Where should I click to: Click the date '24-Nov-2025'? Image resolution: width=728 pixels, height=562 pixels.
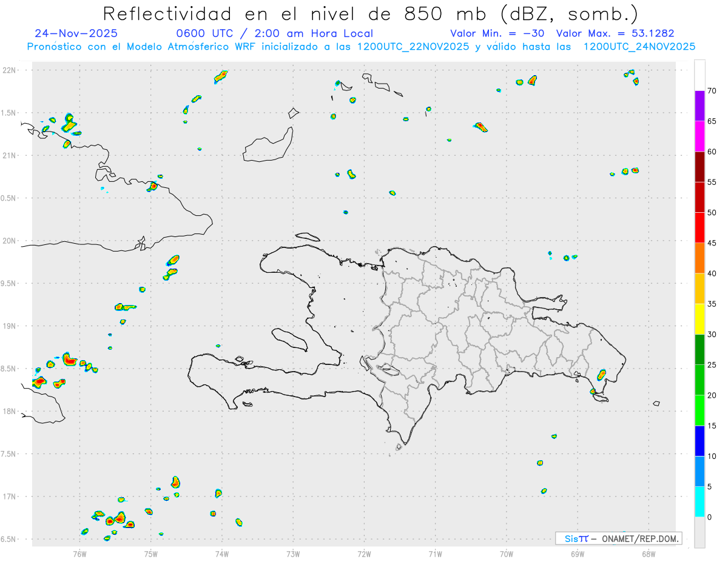[x=76, y=33]
